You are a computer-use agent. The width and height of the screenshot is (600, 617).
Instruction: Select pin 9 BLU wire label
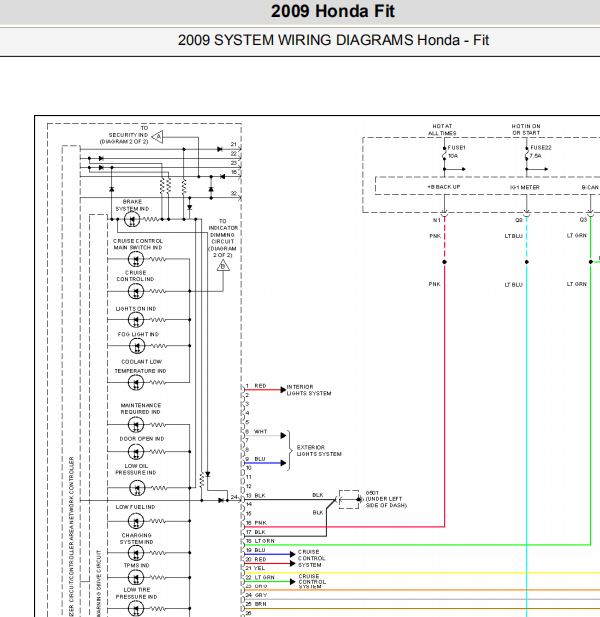[260, 459]
